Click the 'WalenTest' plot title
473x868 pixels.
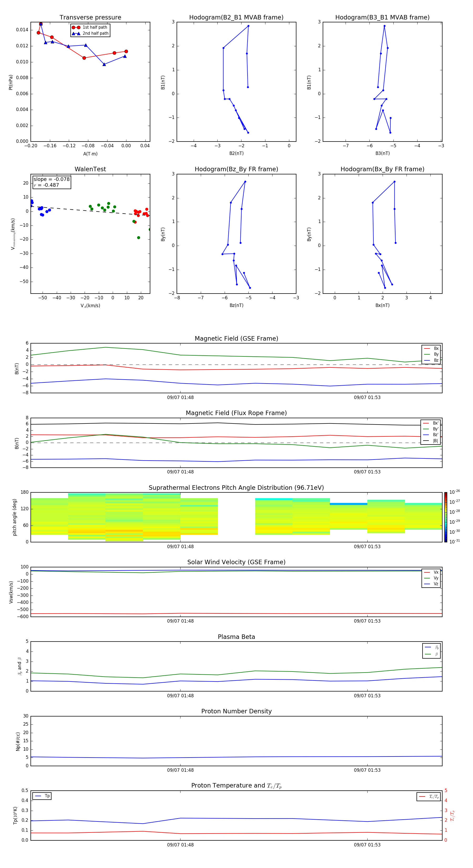point(90,169)
